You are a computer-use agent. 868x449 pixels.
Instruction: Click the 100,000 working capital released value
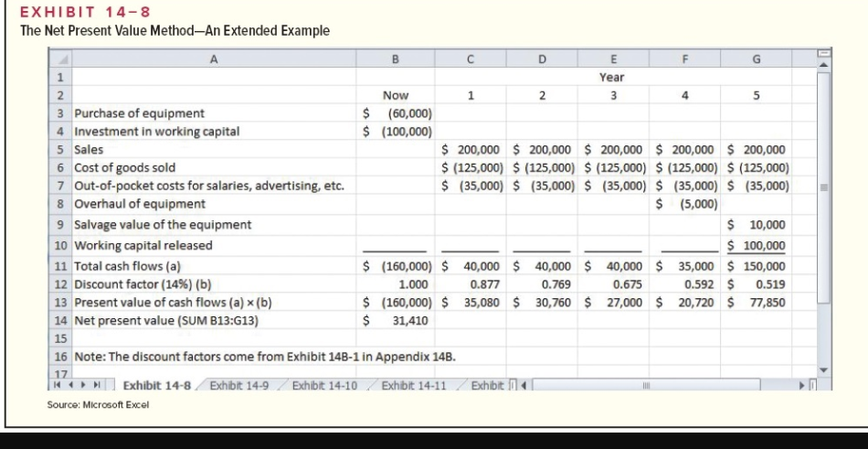point(757,246)
